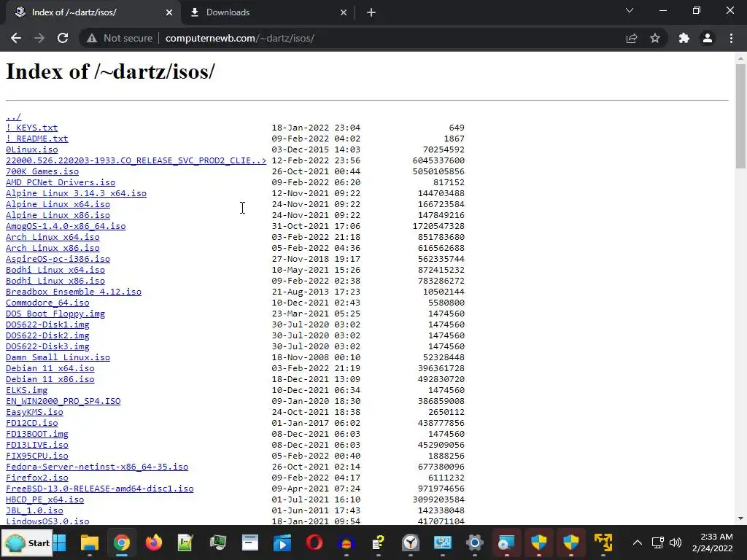Click the Chrome taskbar icon

click(122, 542)
